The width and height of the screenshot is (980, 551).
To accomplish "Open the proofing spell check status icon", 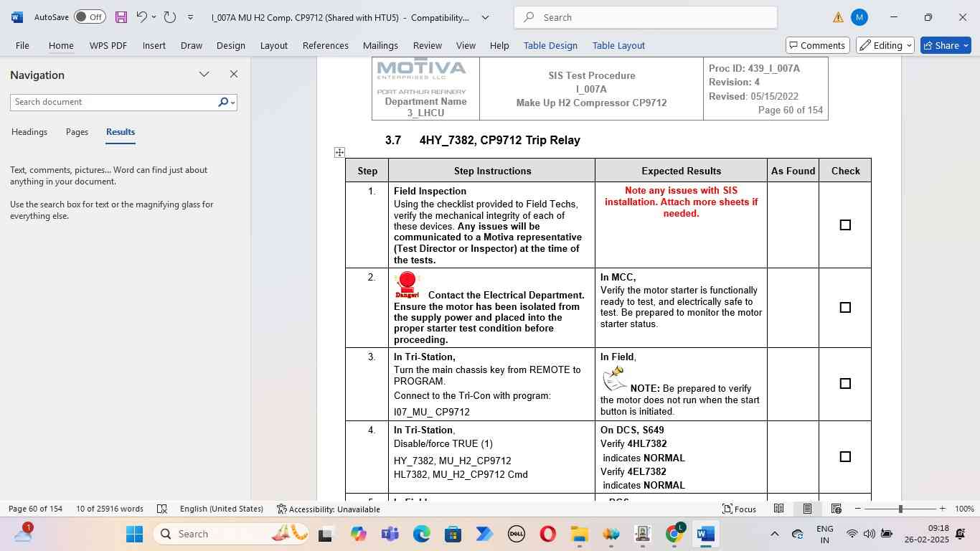I will [162, 509].
